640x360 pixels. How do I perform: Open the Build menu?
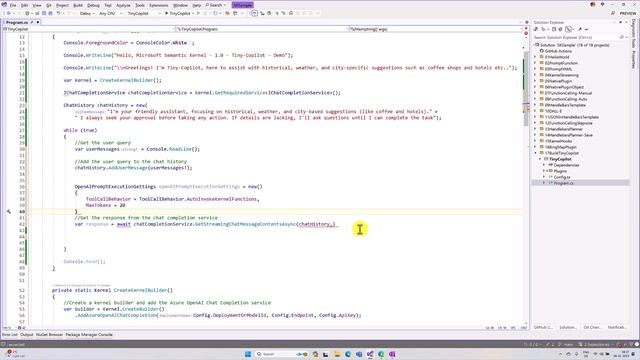point(78,5)
